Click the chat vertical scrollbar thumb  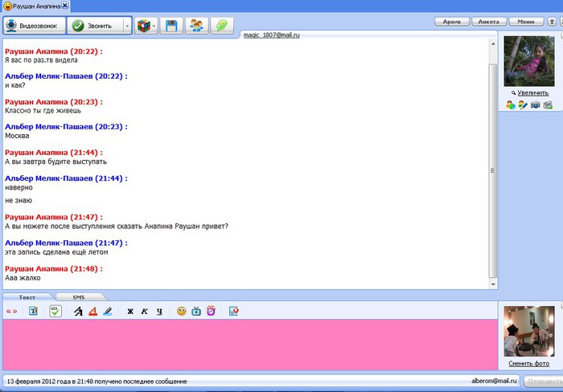coord(493,171)
